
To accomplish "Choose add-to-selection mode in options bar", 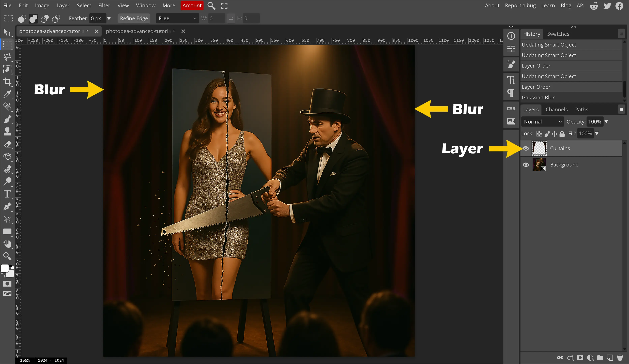I will pos(34,19).
